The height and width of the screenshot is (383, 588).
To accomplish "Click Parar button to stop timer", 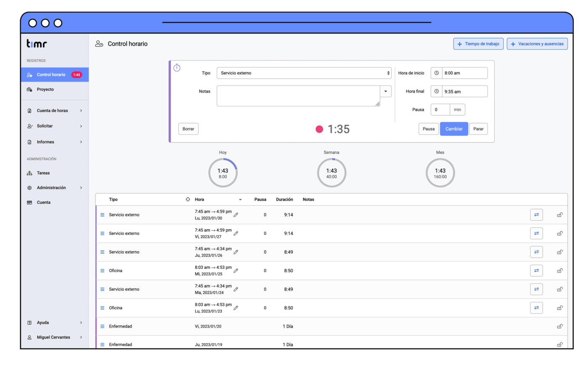I will [478, 129].
